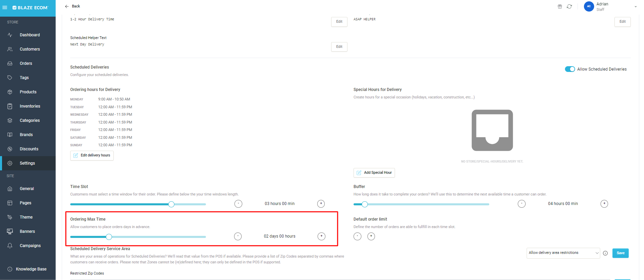Screen dimensions: 644x280
Task: Edit the 1-2 Hour Delivery Time text
Action: [339, 22]
